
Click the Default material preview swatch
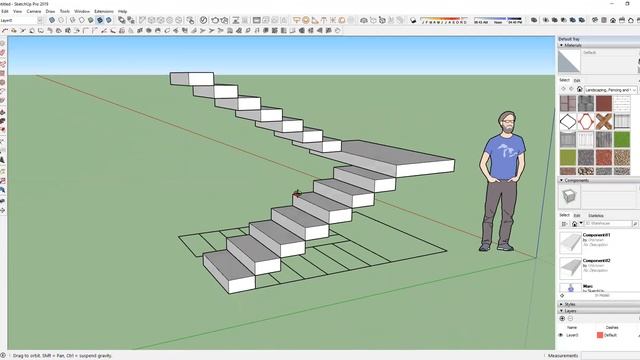[569, 62]
